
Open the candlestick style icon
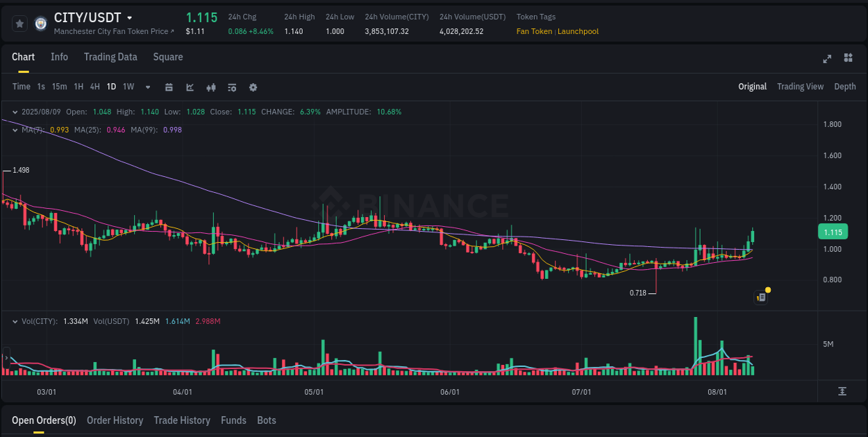click(x=210, y=87)
